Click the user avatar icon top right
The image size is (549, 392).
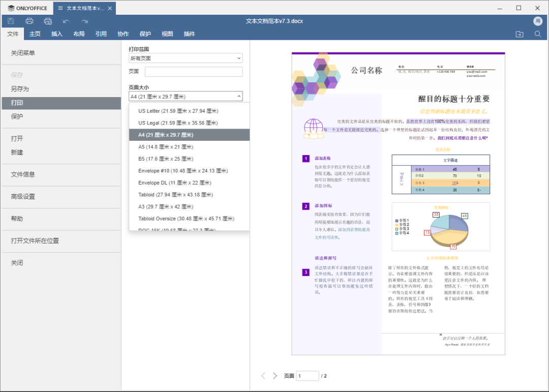[x=538, y=21]
